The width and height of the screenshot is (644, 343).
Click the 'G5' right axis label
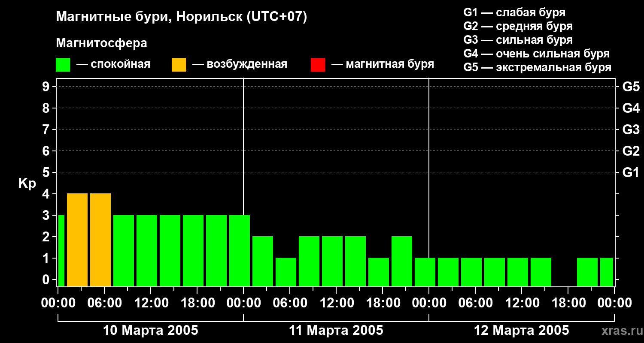coord(631,87)
